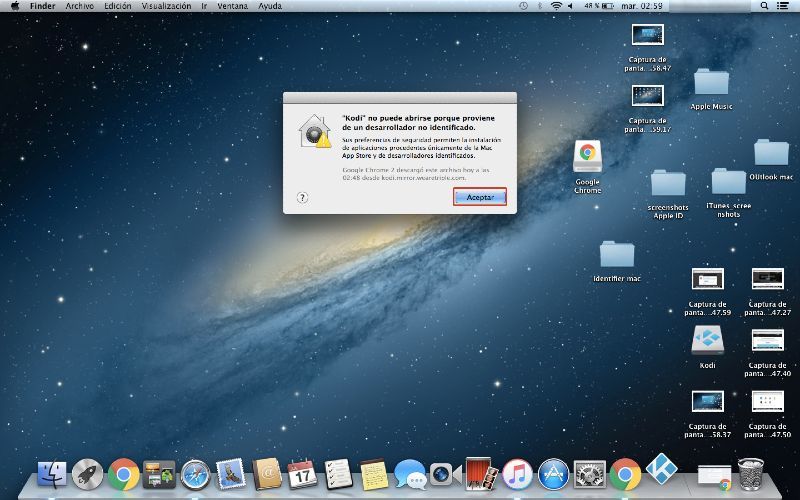The image size is (800, 500).
Task: Open the Ventana menu
Action: point(232,6)
